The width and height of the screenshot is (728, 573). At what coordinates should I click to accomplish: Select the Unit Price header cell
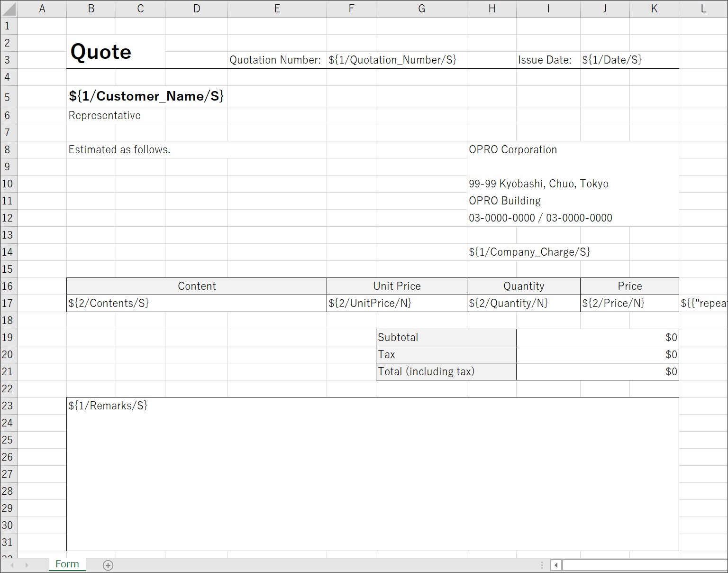(x=397, y=286)
